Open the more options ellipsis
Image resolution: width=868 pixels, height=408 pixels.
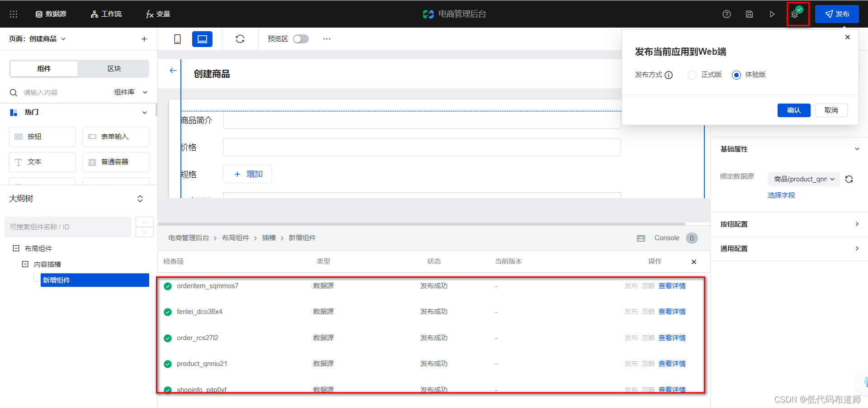click(x=327, y=39)
